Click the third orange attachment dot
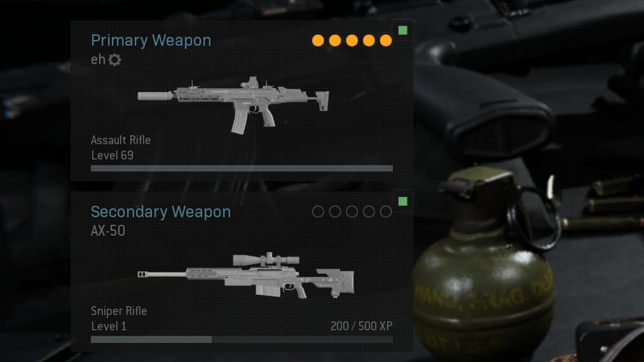The height and width of the screenshot is (362, 644). tap(352, 41)
